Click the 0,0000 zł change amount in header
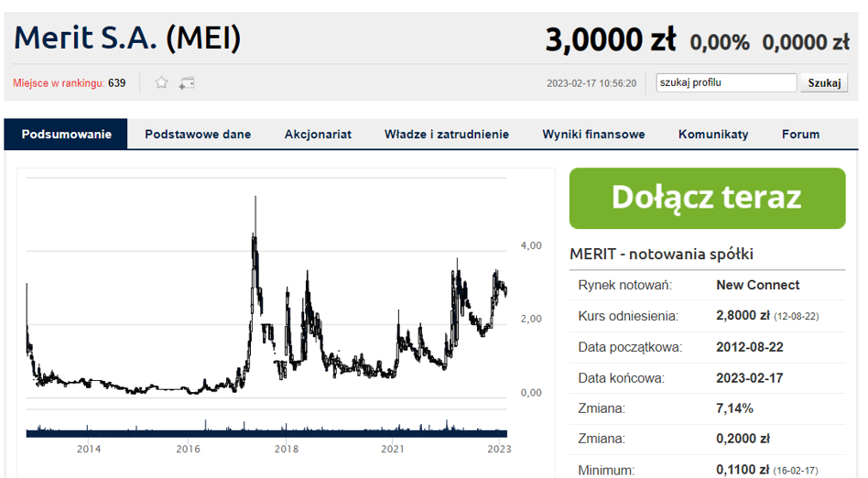868x478 pixels. point(806,42)
